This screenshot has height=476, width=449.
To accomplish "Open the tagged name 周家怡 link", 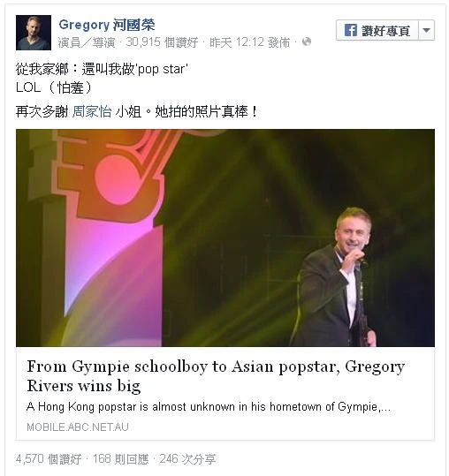I will pos(92,111).
